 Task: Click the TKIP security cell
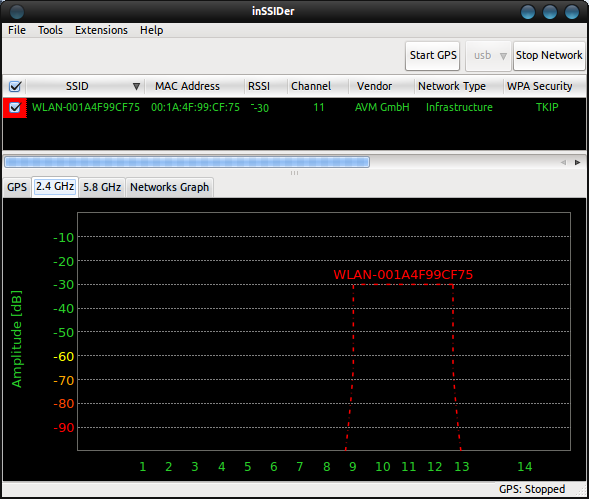coord(547,107)
